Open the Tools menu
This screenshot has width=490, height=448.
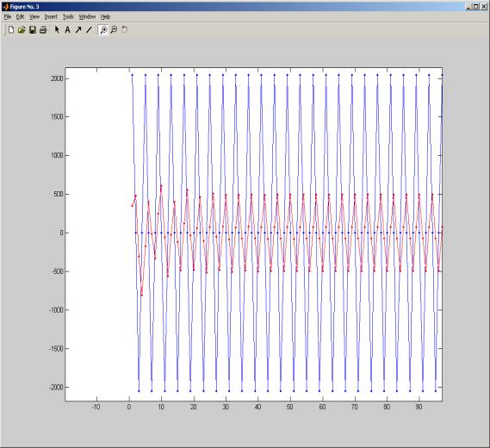(x=68, y=17)
